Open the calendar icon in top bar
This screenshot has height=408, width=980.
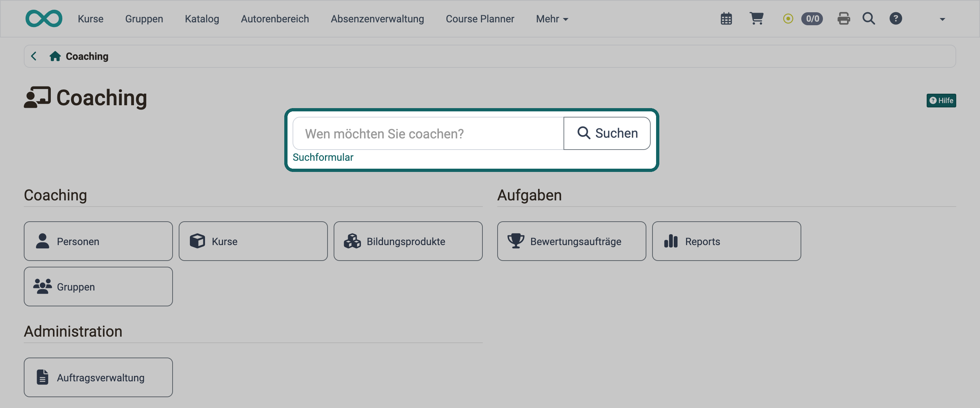(726, 19)
